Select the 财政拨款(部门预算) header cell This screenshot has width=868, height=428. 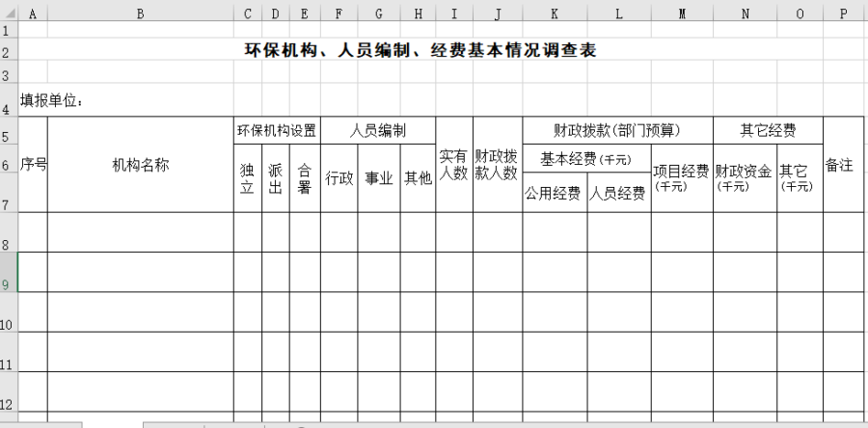pyautogui.click(x=617, y=130)
